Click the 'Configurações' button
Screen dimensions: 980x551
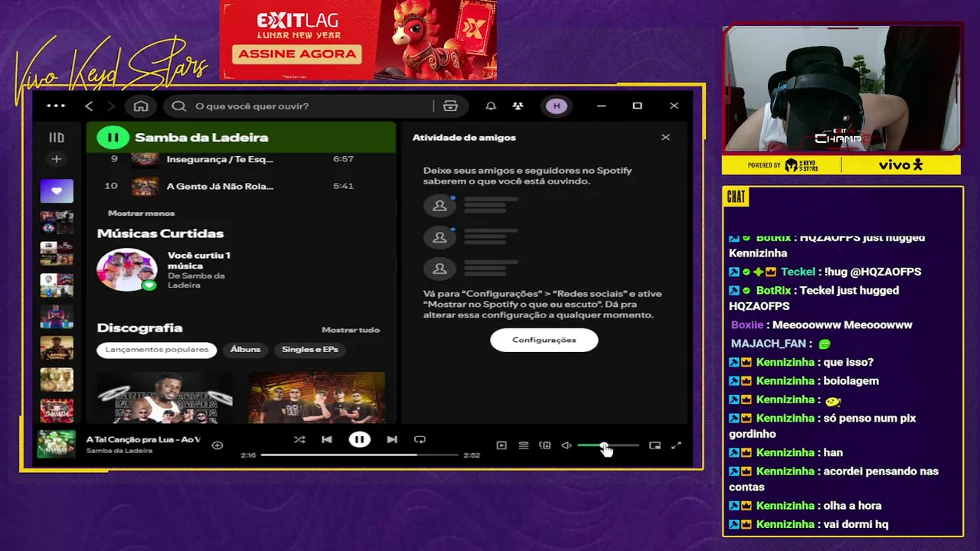(544, 340)
